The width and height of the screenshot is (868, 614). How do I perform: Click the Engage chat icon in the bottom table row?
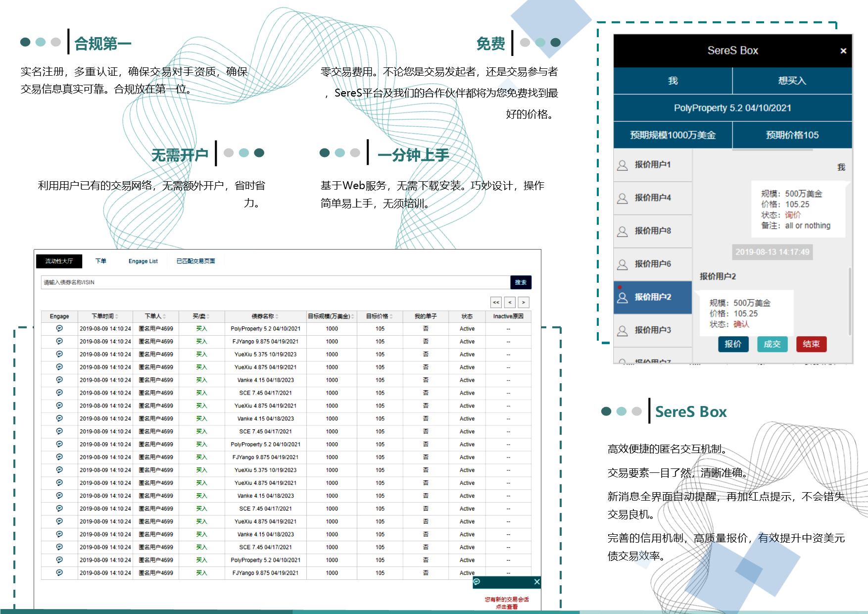[x=59, y=572]
